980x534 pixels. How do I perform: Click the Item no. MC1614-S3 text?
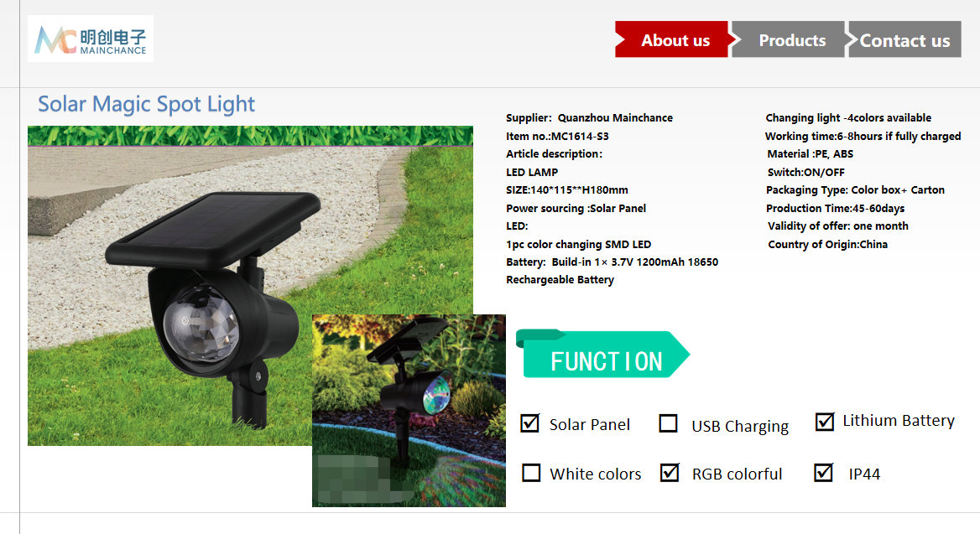pyautogui.click(x=557, y=136)
